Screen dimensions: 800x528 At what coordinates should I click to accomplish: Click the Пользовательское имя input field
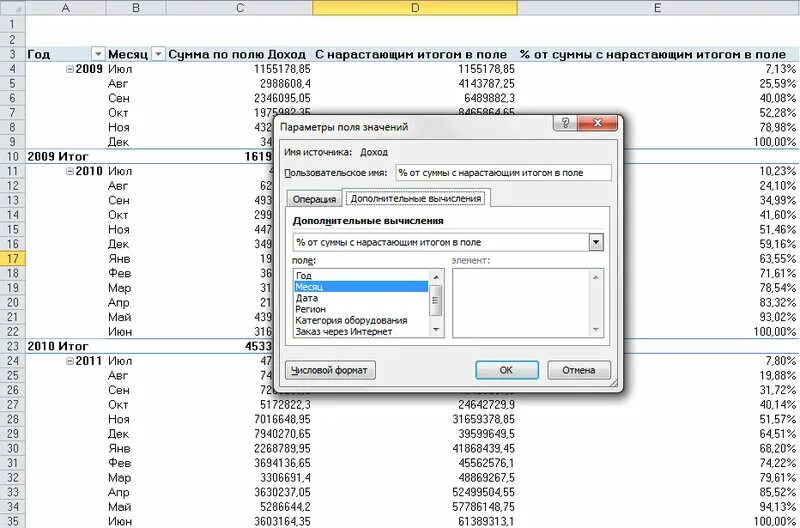(x=503, y=172)
